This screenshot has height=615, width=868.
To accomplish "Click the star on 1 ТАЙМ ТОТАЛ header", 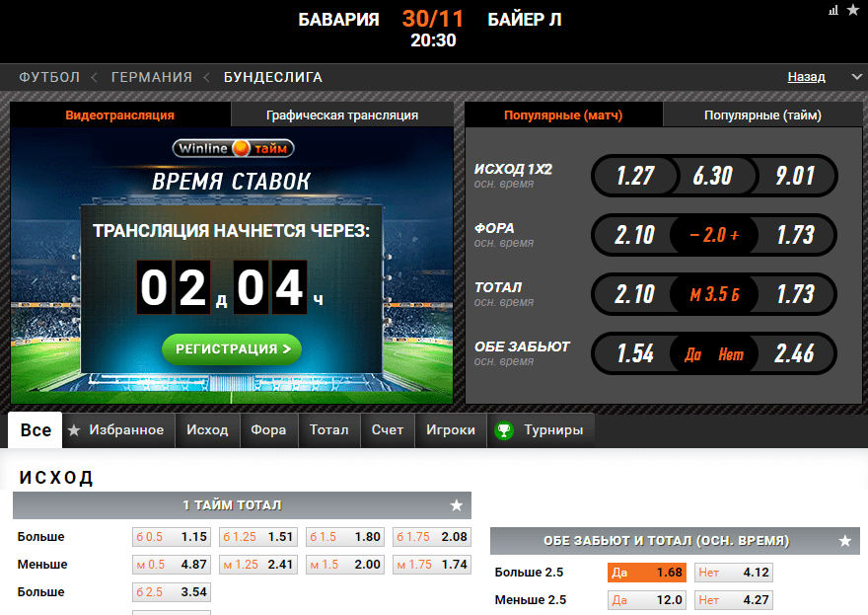I will 456,505.
